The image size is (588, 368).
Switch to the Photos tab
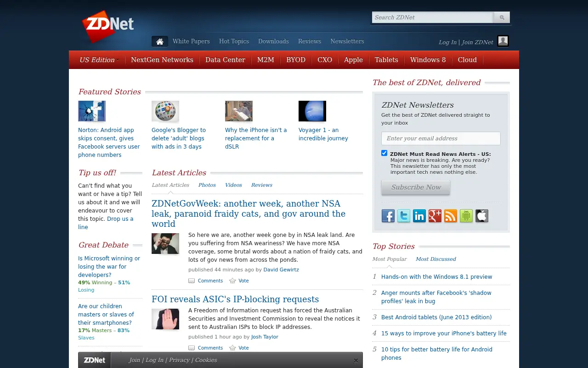coord(207,185)
